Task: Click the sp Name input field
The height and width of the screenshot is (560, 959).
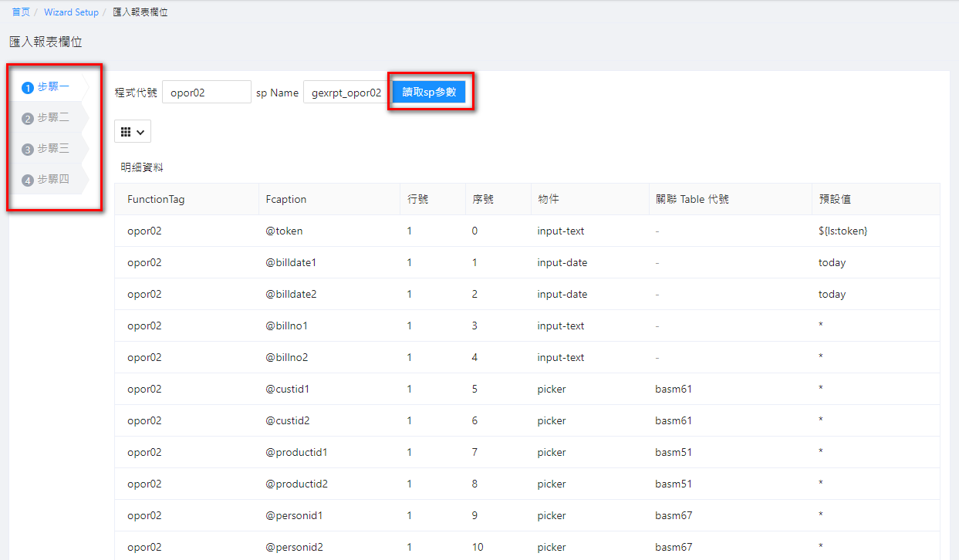Action: click(x=345, y=93)
